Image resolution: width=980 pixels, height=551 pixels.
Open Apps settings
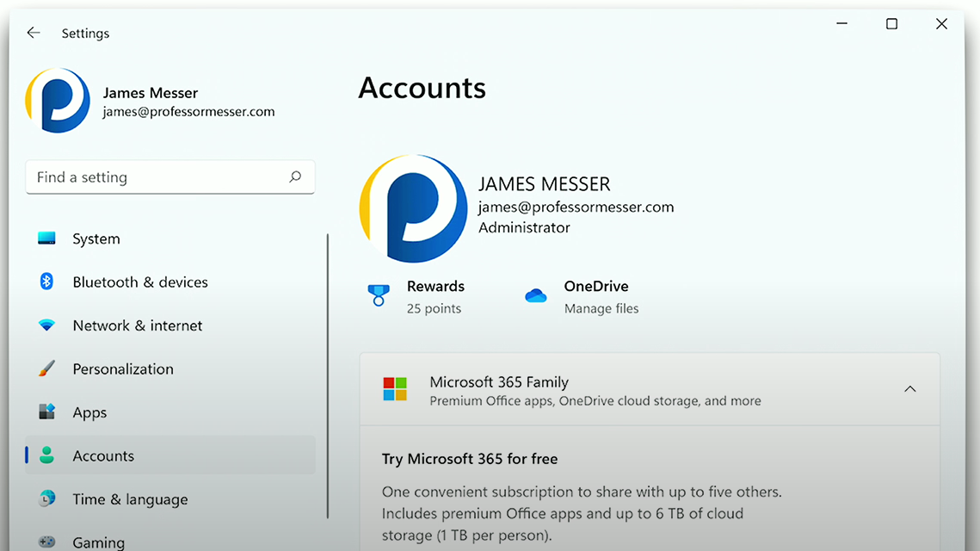click(170, 412)
